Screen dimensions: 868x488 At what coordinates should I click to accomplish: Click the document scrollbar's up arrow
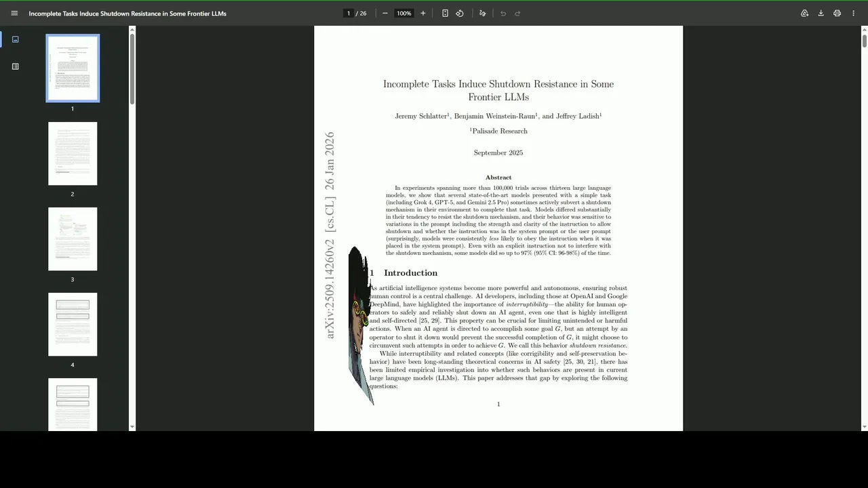(x=864, y=29)
